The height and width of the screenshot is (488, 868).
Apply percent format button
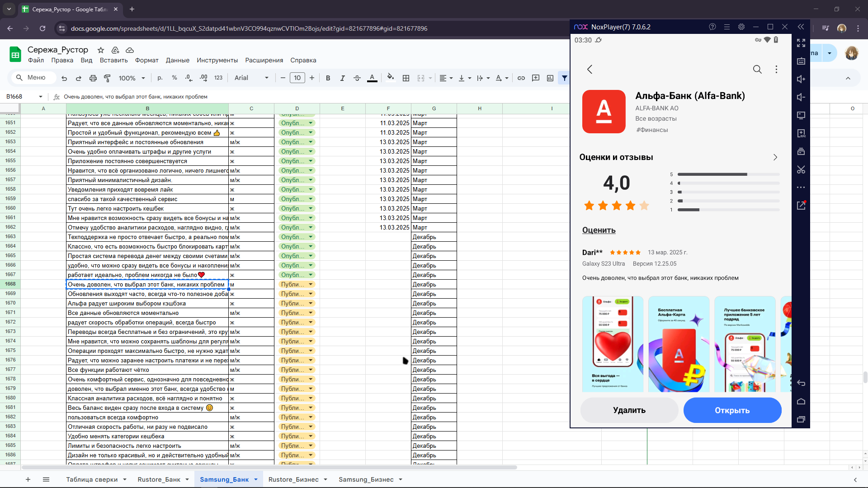point(175,78)
